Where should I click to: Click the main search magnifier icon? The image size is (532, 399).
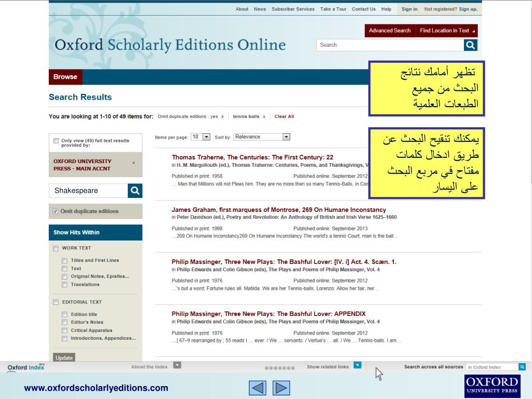(470, 45)
